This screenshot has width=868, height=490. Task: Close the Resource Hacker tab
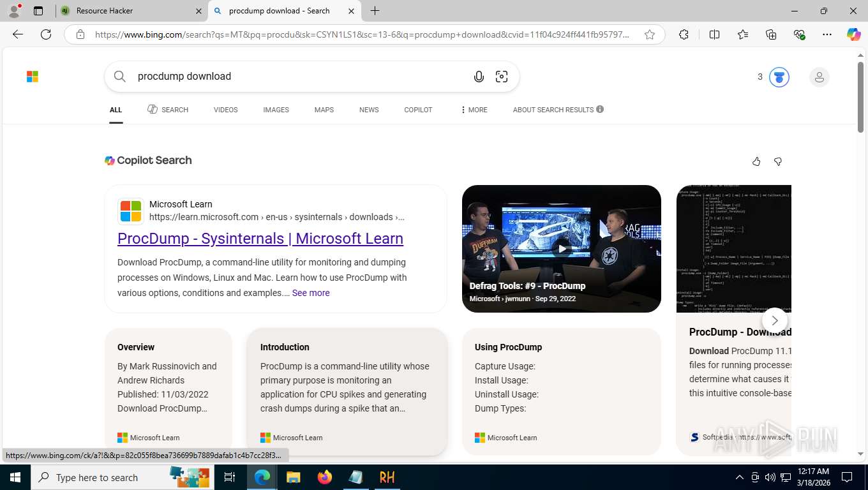point(198,11)
